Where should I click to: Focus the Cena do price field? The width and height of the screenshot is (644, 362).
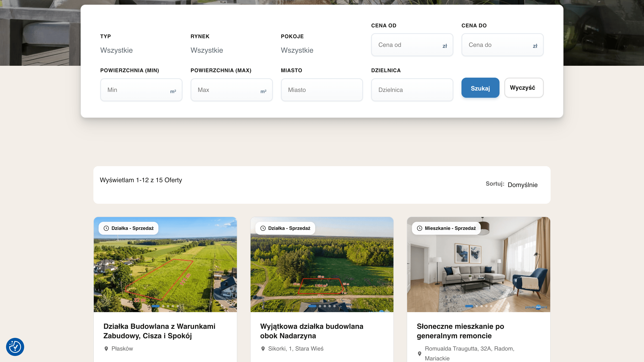pyautogui.click(x=502, y=45)
